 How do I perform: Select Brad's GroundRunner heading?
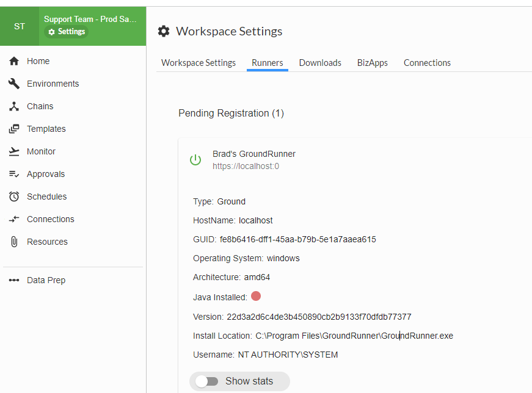tap(254, 154)
